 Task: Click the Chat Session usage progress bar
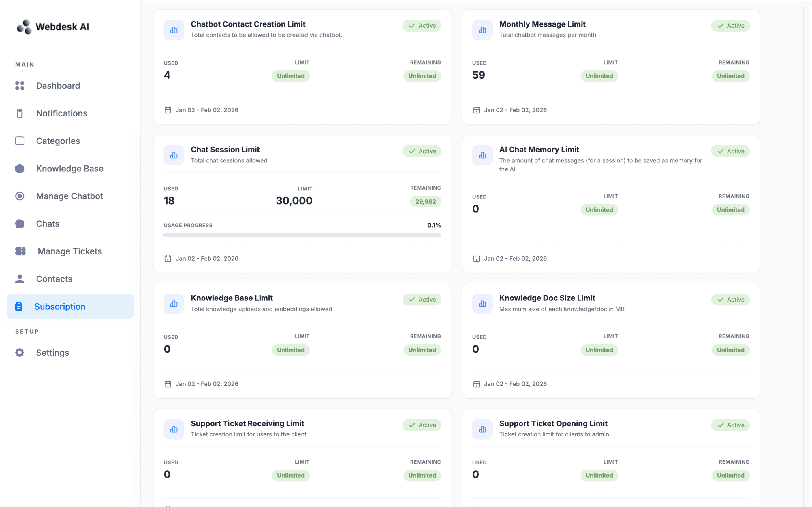click(x=302, y=235)
